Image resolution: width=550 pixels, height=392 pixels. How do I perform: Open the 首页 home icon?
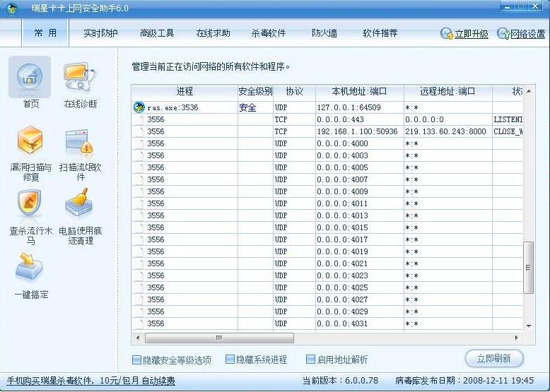coord(30,78)
